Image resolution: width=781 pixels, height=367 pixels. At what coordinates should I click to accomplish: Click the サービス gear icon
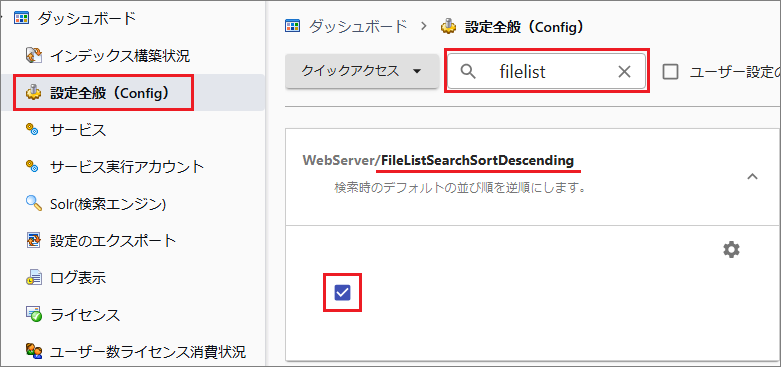(x=33, y=130)
